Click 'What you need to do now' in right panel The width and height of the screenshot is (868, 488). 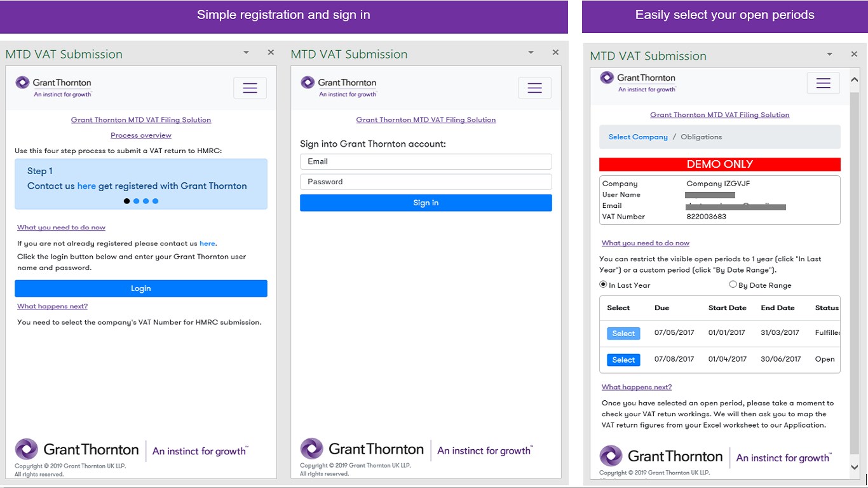pyautogui.click(x=646, y=243)
